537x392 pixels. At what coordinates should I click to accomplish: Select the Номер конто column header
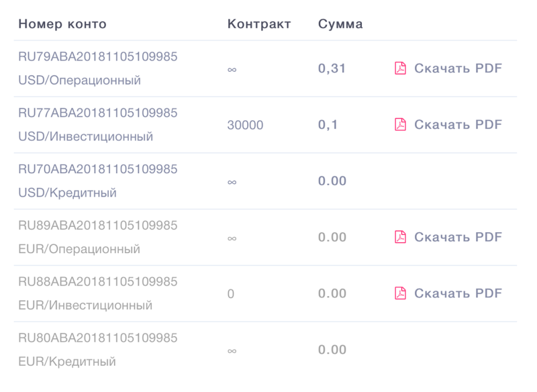click(x=62, y=25)
